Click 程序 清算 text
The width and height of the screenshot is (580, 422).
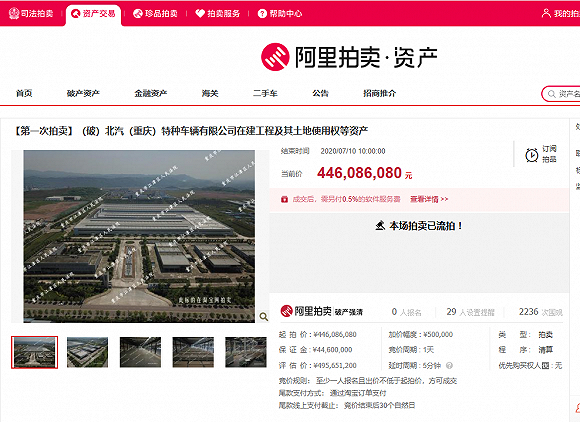click(525, 350)
